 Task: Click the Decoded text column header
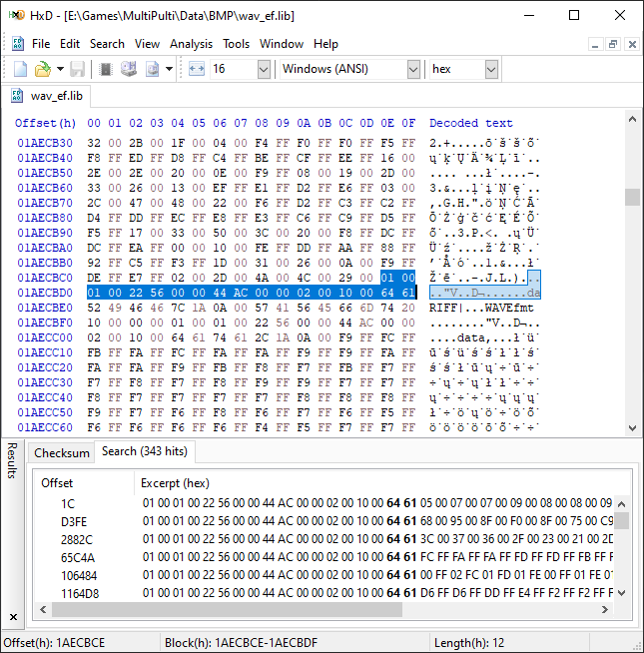471,123
